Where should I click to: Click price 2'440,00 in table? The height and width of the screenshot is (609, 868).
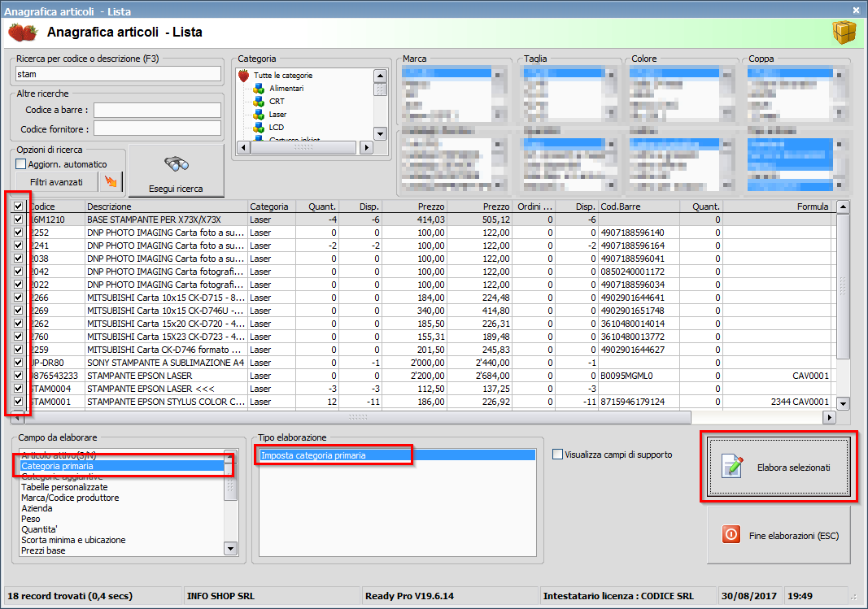pos(479,363)
